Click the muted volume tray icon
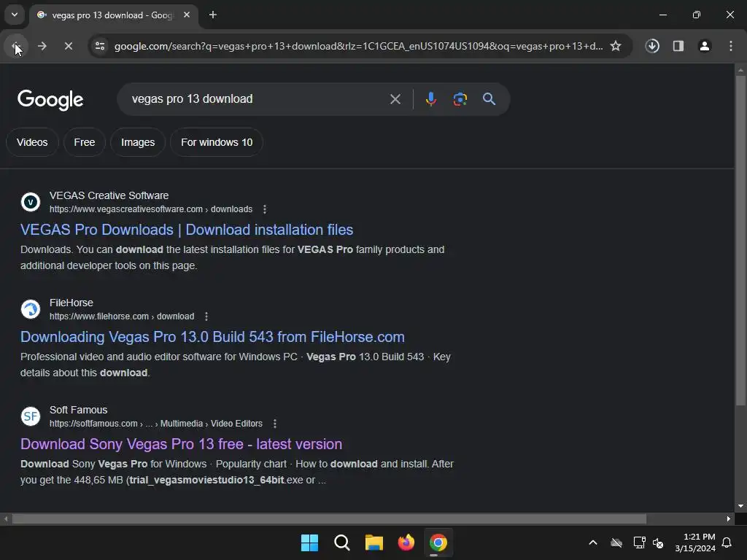This screenshot has height=560, width=747. tap(659, 542)
